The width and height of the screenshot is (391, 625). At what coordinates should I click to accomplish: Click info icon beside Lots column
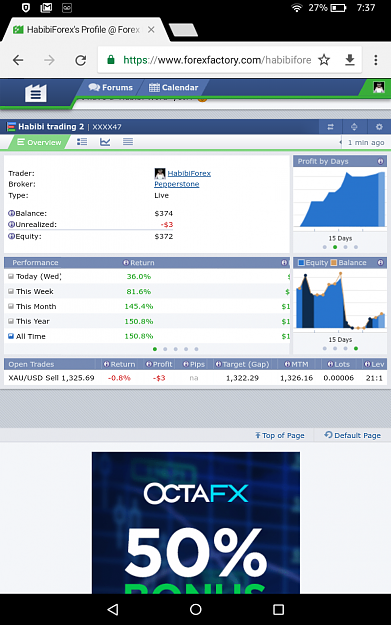coord(330,364)
